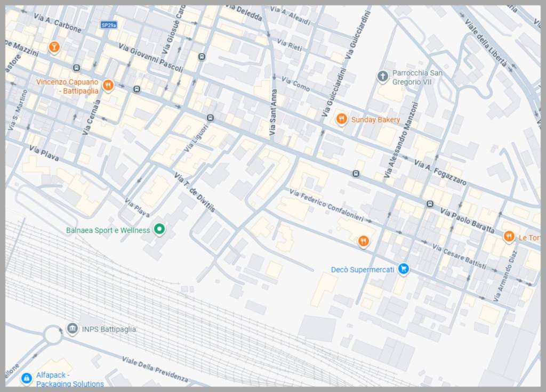Screen dimensions: 546x392
Task: Click the bus stop near Via Giosuè Carducci
Action: click(x=202, y=56)
